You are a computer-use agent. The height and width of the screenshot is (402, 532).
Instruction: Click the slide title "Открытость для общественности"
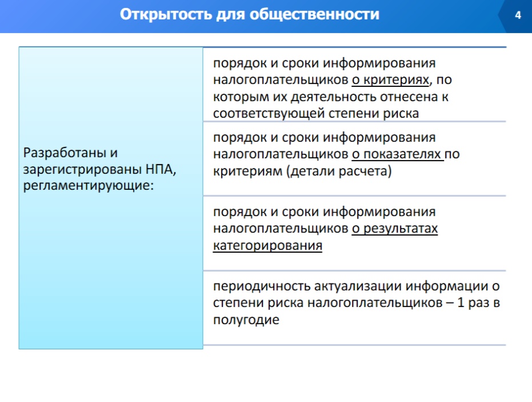coord(249,15)
